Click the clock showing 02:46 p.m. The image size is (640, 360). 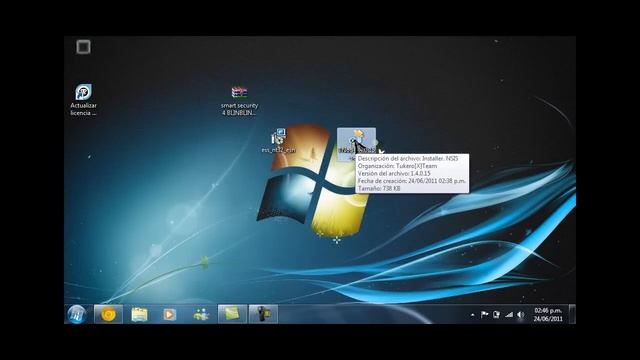click(548, 315)
